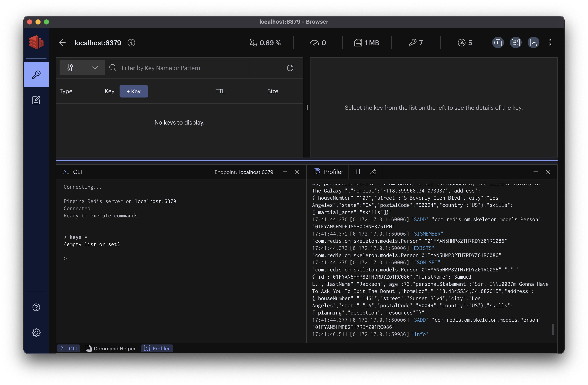Viewport: 588px width, 385px height.
Task: Click the RedisJSON module icon
Action: 498,42
